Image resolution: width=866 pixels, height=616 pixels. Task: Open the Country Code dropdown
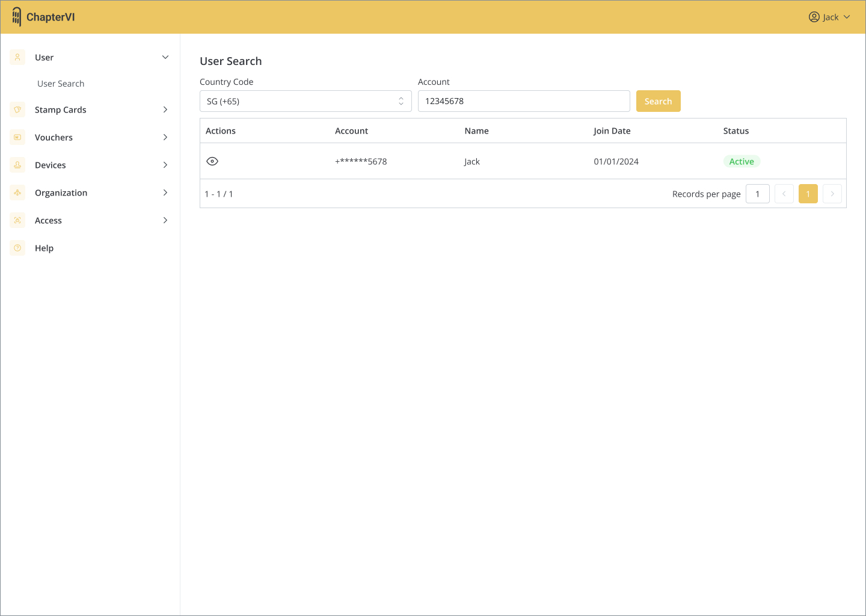306,101
